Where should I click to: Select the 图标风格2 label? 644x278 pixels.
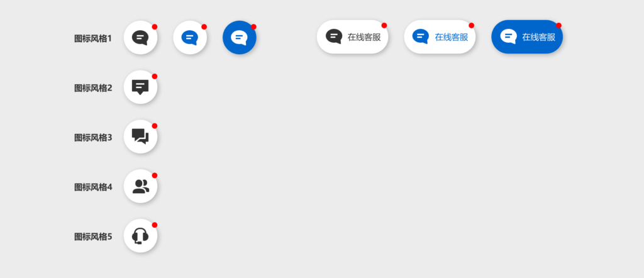point(93,88)
